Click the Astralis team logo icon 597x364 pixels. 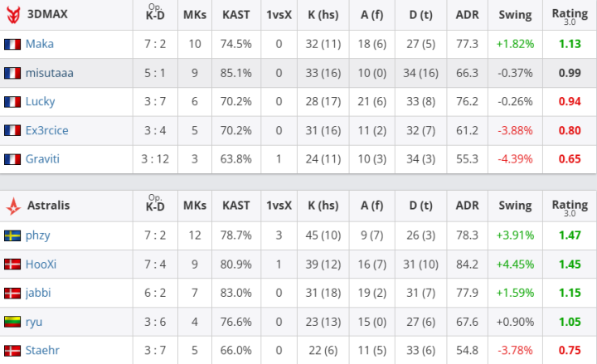click(x=12, y=206)
